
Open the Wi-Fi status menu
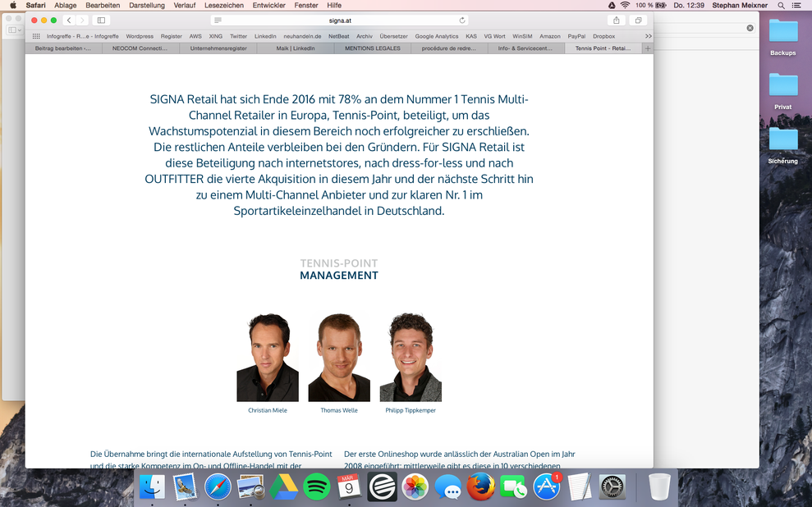[x=625, y=5]
